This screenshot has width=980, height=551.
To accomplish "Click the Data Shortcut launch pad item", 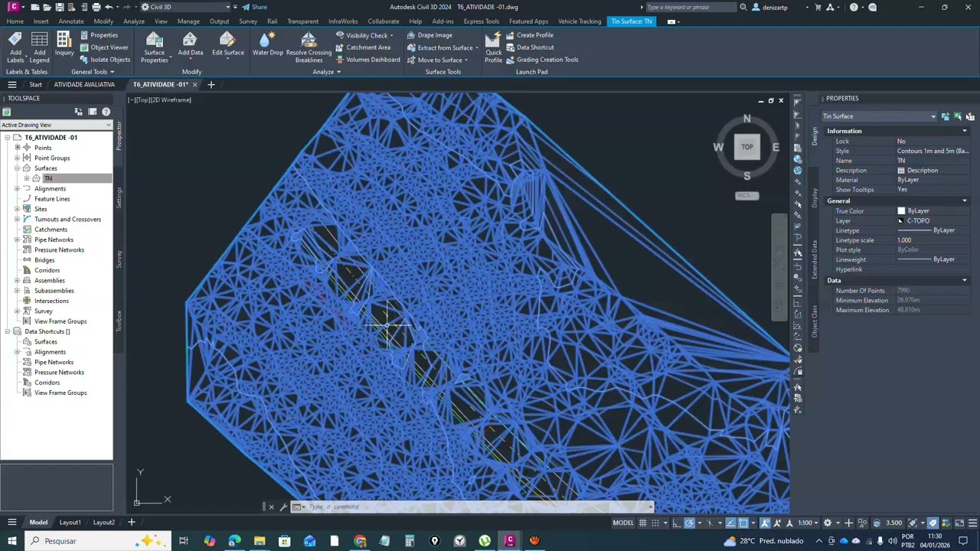I will 529,47.
